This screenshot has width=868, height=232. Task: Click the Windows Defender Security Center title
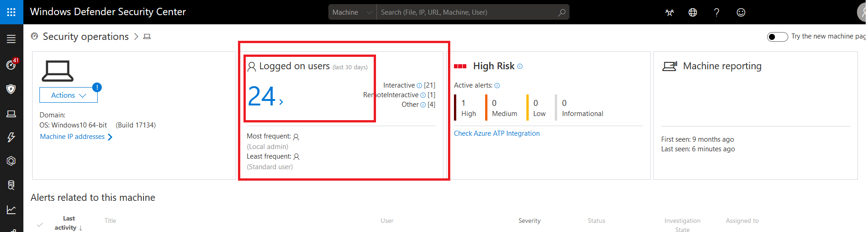coord(108,12)
